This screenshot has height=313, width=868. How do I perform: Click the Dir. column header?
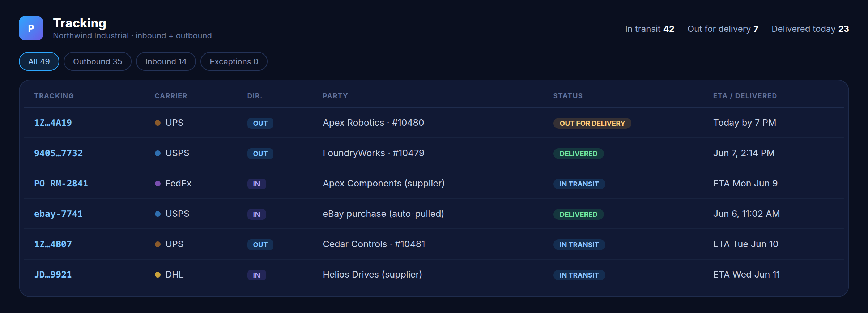tap(255, 96)
